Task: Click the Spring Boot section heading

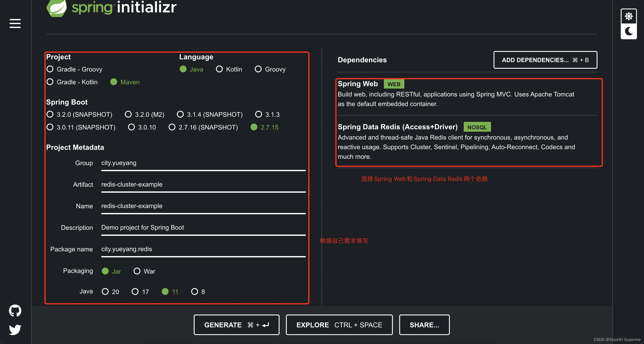Action: [x=67, y=102]
